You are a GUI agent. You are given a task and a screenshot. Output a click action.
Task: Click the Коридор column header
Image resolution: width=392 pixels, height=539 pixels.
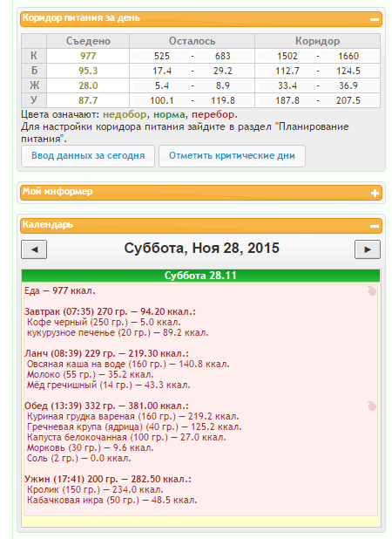coord(317,41)
